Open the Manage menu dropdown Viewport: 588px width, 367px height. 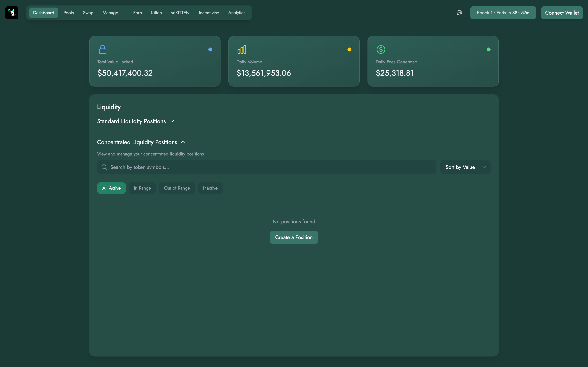(x=113, y=13)
